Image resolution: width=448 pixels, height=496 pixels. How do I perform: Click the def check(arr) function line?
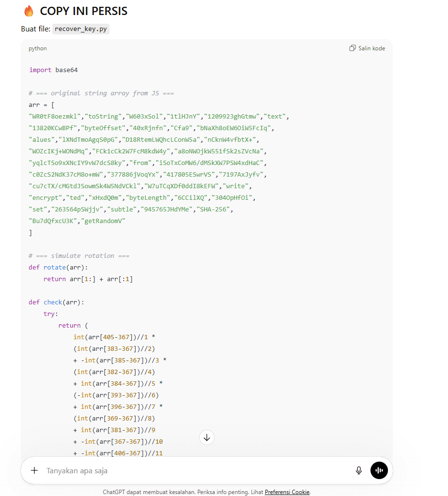pos(56,302)
